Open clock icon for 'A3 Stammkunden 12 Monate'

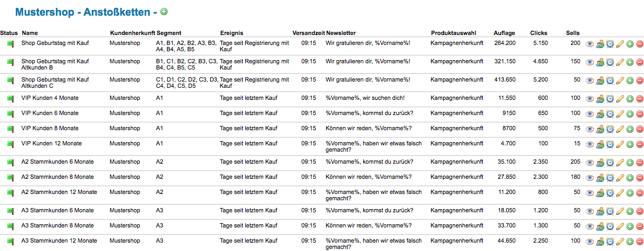tap(610, 242)
